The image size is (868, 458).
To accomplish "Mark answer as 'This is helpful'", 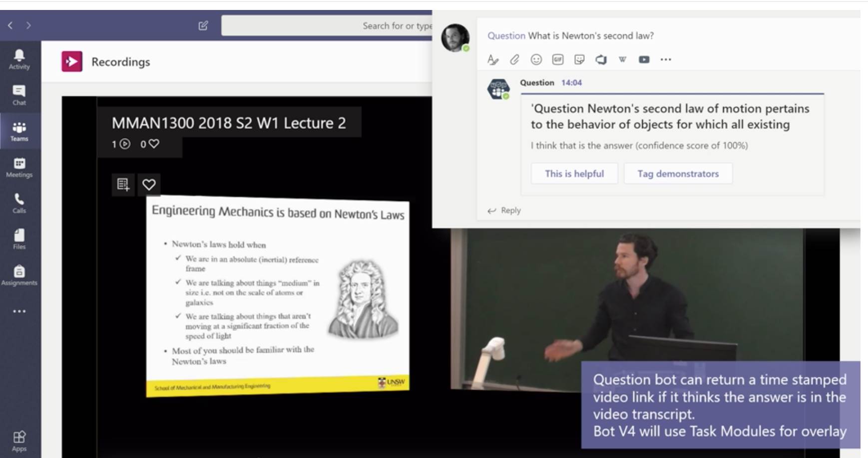I will tap(574, 174).
